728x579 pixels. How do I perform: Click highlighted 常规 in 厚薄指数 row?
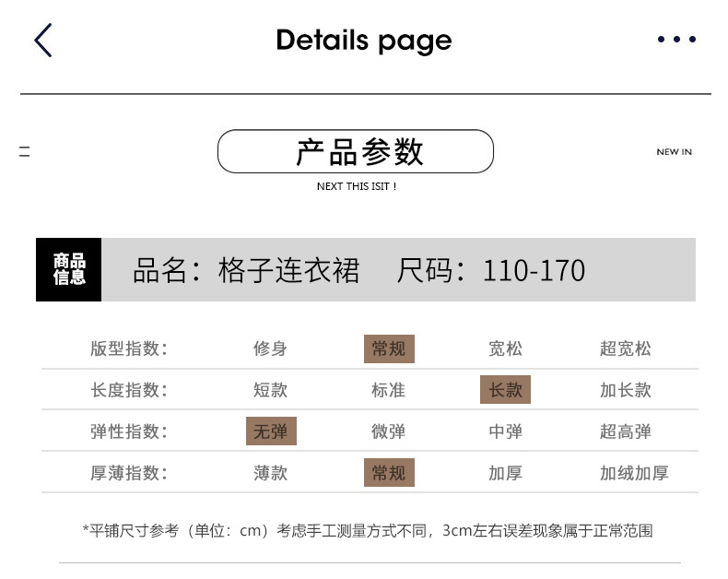click(x=388, y=473)
